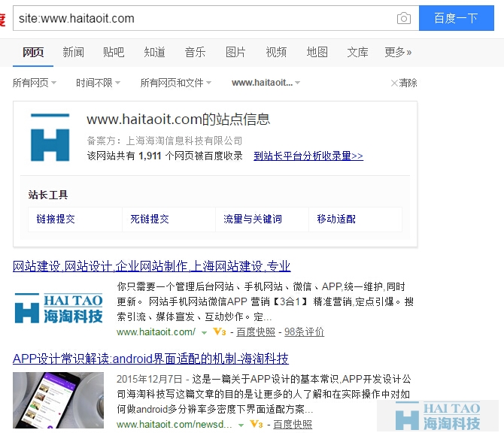Expand the arrow next to haitaoit.com/newsd... URL

click(241, 425)
